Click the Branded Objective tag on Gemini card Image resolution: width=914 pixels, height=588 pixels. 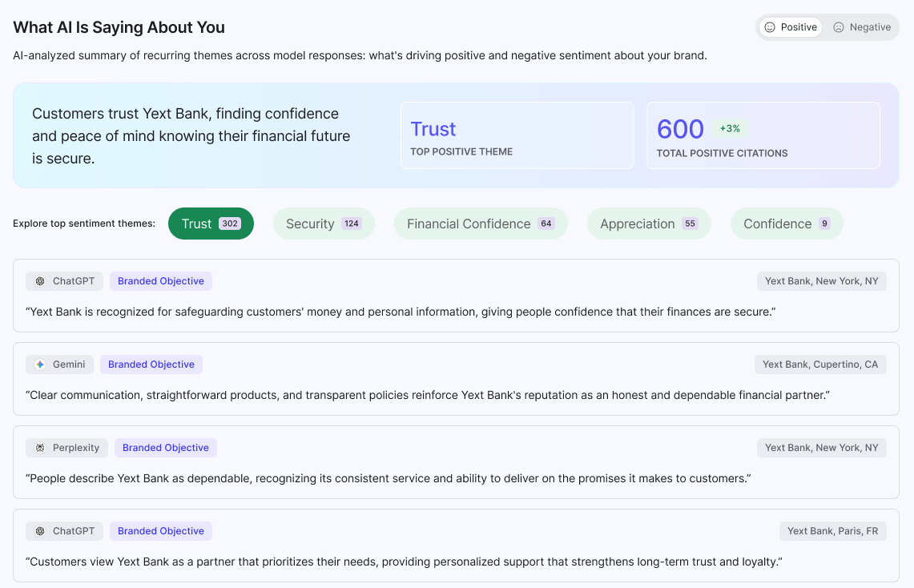pyautogui.click(x=151, y=364)
